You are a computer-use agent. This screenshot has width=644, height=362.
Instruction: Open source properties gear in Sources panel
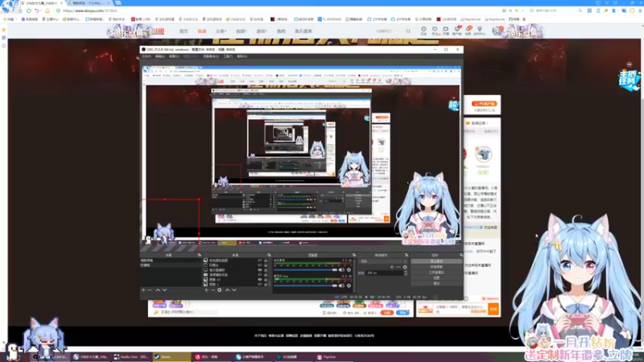[219, 290]
